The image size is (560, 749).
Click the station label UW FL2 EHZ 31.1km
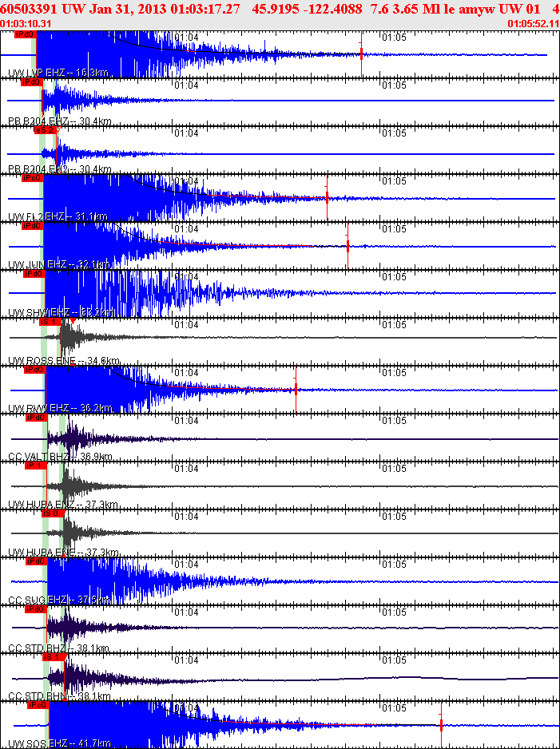pyautogui.click(x=58, y=217)
